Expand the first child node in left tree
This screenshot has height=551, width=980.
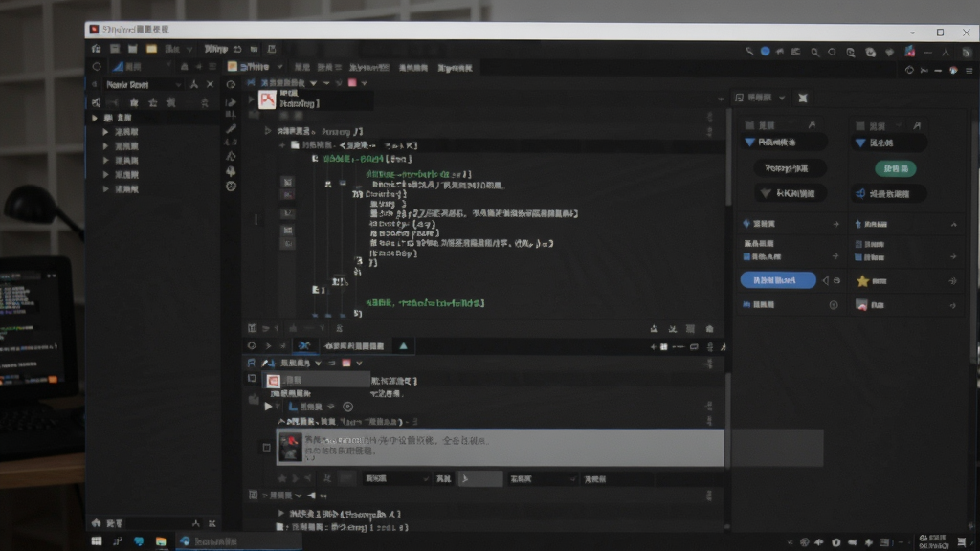tap(105, 132)
